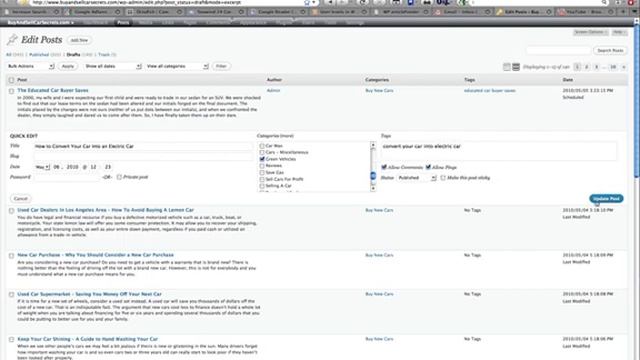The width and height of the screenshot is (640, 360).
Task: Click the Password input field
Action: point(67,177)
